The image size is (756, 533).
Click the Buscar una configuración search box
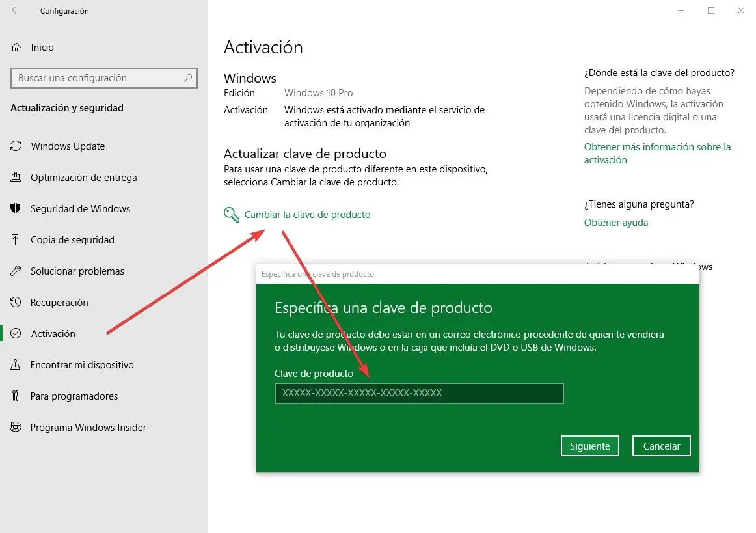[x=103, y=78]
